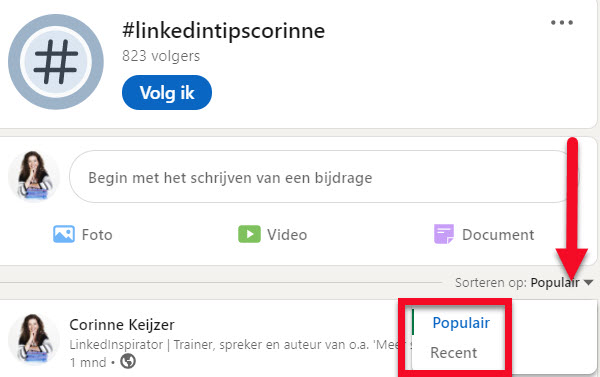Click the Video text label

coord(287,235)
